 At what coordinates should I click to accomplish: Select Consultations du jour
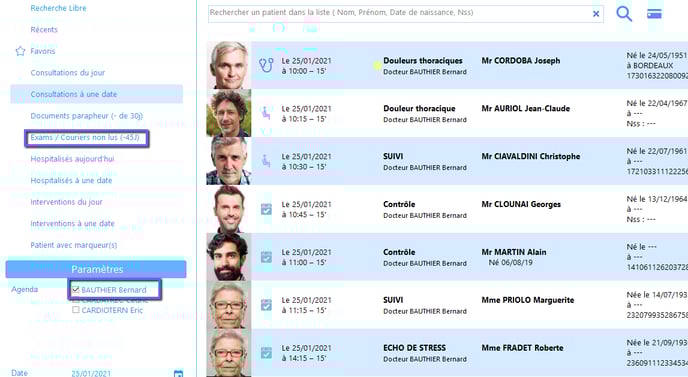(x=68, y=72)
